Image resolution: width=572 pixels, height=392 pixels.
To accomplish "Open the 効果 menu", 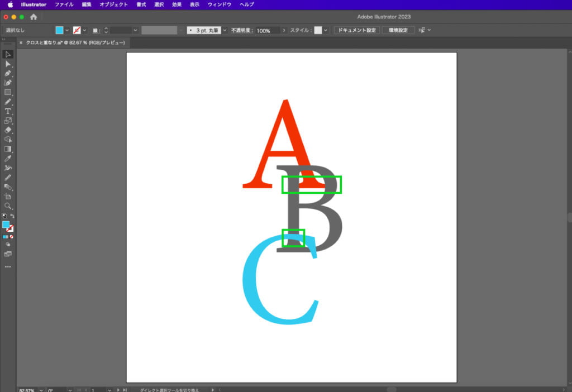I will pos(177,4).
